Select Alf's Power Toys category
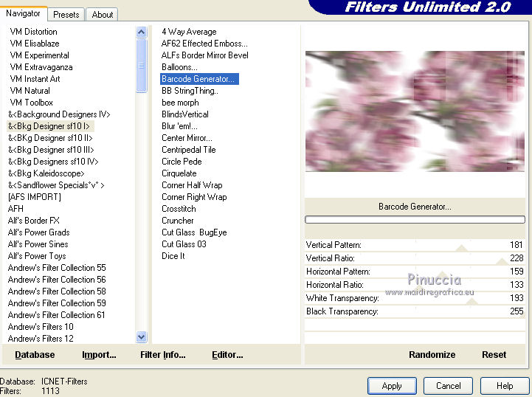Image resolution: width=532 pixels, height=397 pixels. click(37, 256)
